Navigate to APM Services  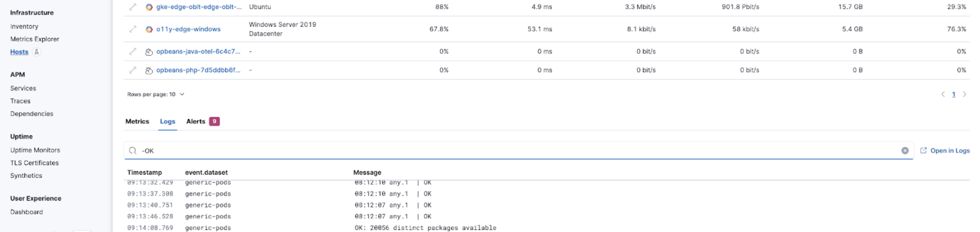point(23,88)
